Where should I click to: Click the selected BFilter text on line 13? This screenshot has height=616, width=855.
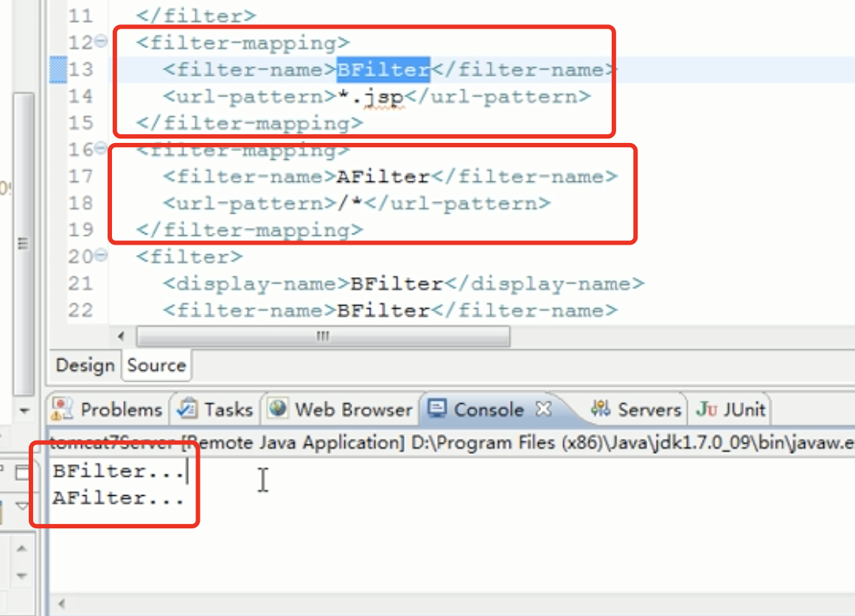pyautogui.click(x=383, y=69)
